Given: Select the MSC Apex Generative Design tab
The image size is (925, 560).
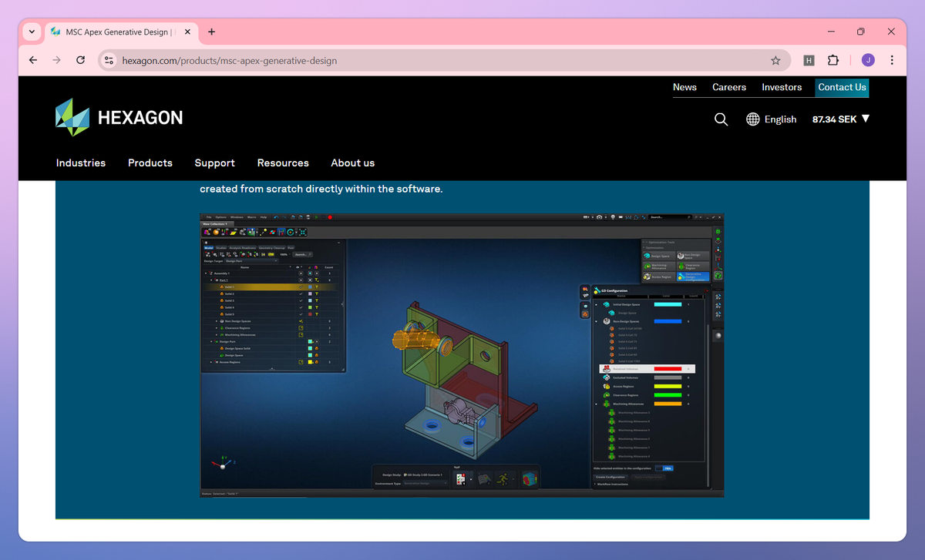Looking at the screenshot, I should (119, 32).
